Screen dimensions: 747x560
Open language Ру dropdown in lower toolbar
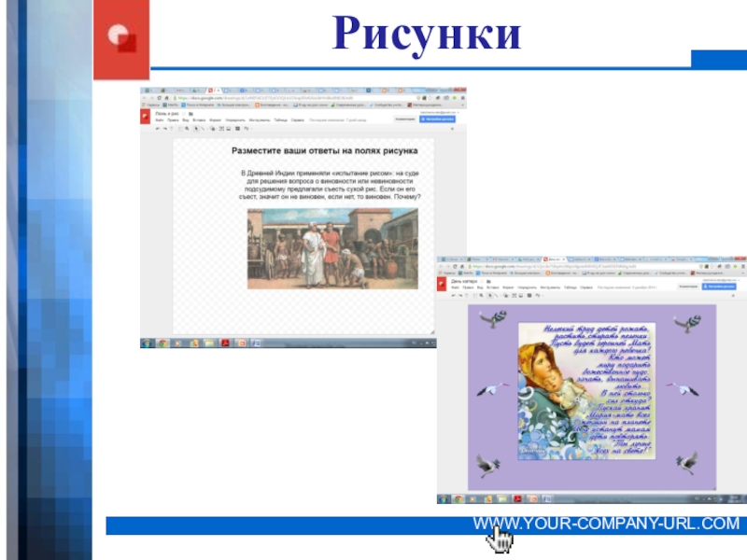(539, 295)
